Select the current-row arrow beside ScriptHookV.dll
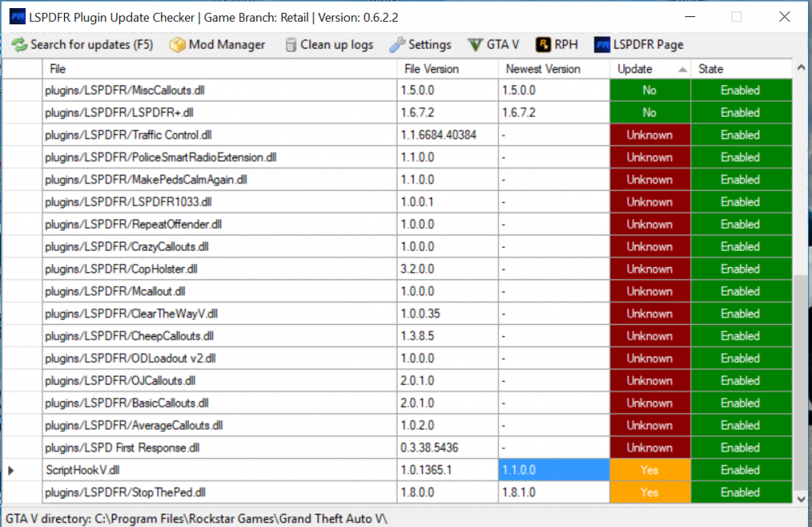812x527 pixels. coord(11,470)
